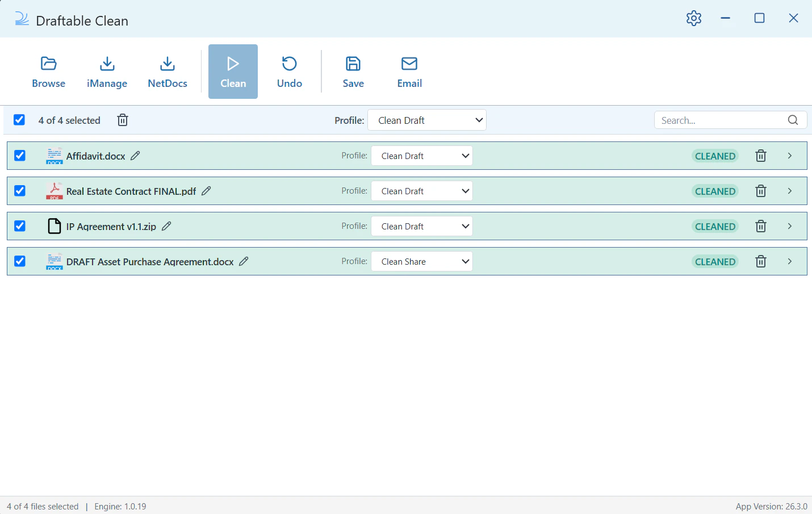This screenshot has width=812, height=514.
Task: Click 'App Version: 26.3.0' in status bar
Action: (x=771, y=506)
